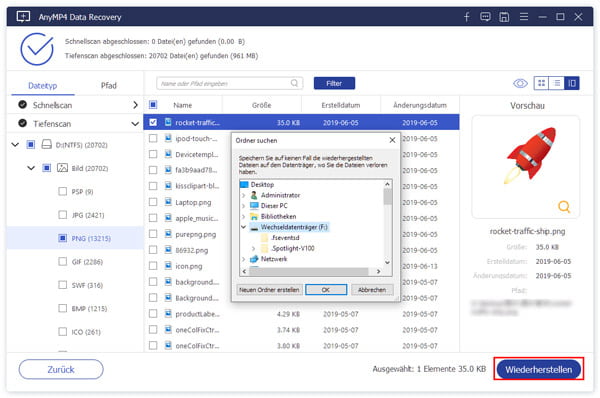Toggle the PNG (13215) checkbox
This screenshot has height=398, width=600.
[x=62, y=238]
